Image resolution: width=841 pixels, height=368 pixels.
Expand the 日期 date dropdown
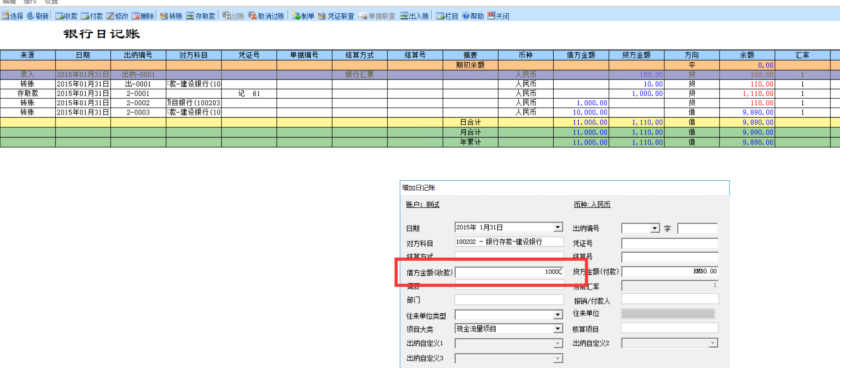pos(558,227)
